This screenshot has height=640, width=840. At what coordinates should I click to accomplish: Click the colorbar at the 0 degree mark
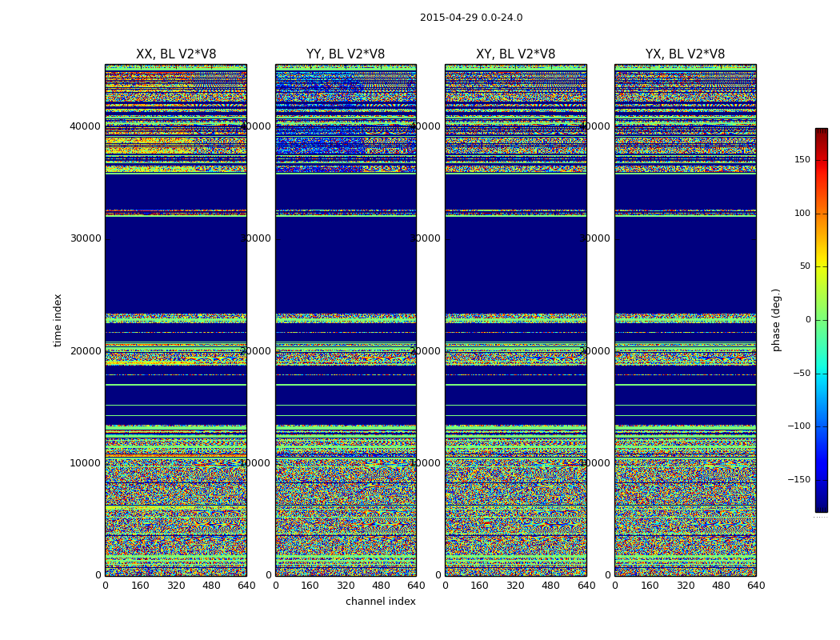(821, 320)
